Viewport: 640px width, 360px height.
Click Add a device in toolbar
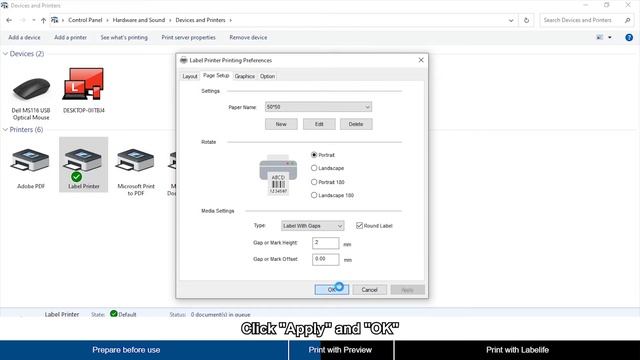coord(24,38)
